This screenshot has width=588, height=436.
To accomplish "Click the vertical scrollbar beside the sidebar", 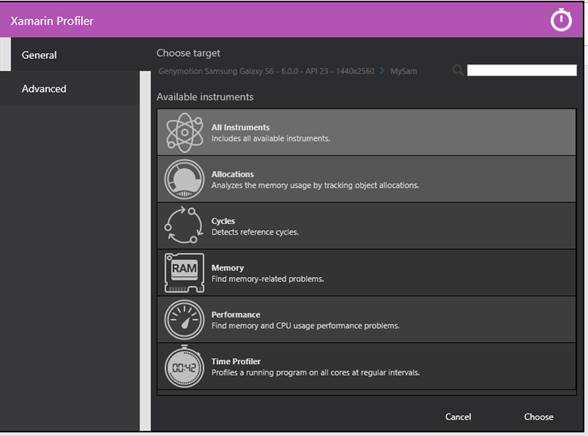I will (145, 250).
